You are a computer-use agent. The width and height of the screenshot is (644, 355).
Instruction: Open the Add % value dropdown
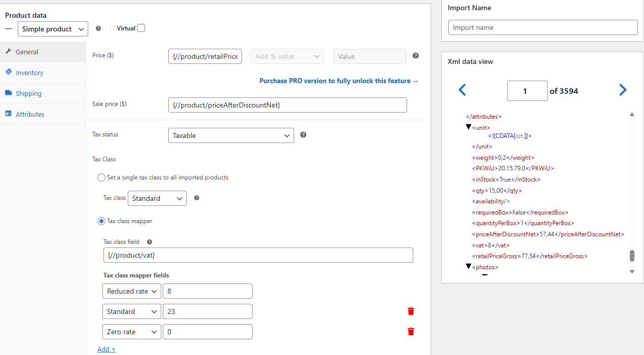288,56
